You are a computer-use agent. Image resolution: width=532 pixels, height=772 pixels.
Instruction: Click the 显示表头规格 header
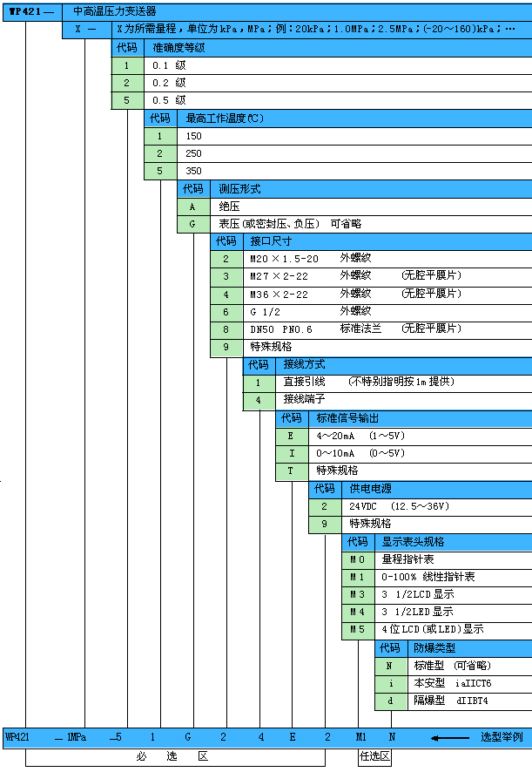453,541
